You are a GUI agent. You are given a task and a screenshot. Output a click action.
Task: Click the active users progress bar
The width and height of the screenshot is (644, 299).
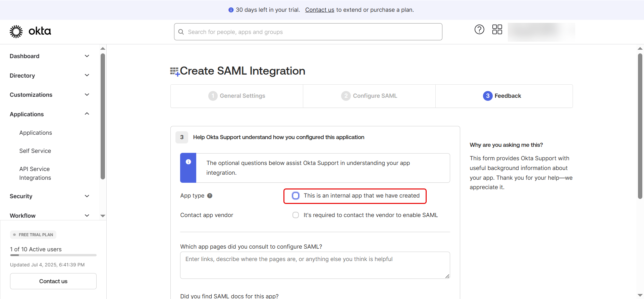point(53,255)
